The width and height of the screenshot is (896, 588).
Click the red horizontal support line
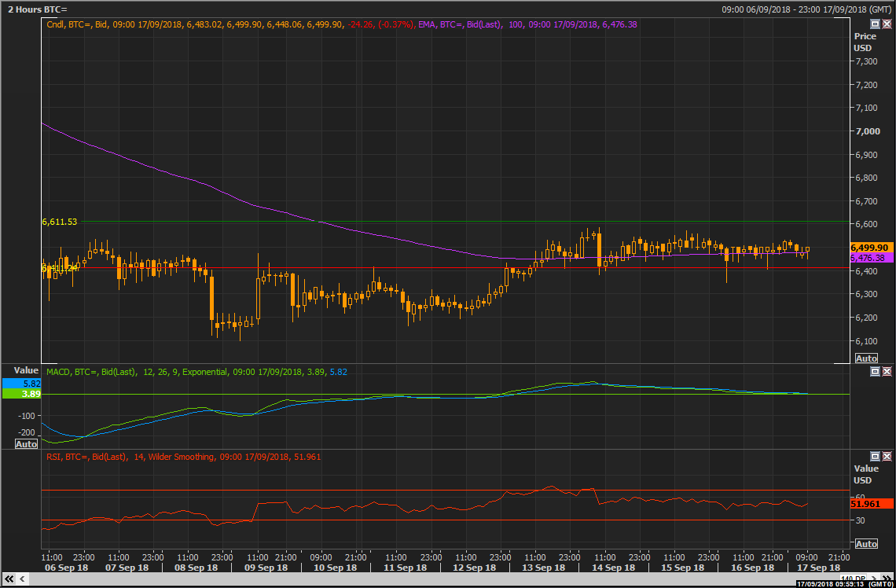point(393,268)
